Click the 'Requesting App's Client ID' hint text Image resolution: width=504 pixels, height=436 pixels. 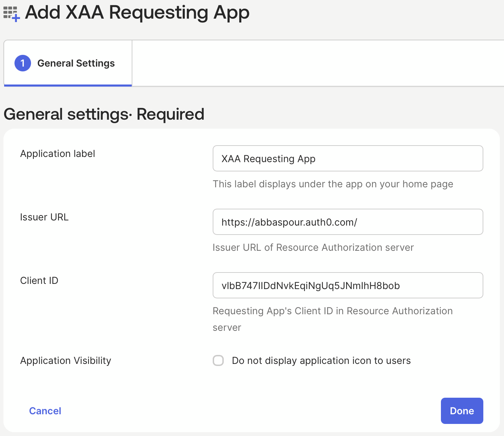click(x=333, y=319)
